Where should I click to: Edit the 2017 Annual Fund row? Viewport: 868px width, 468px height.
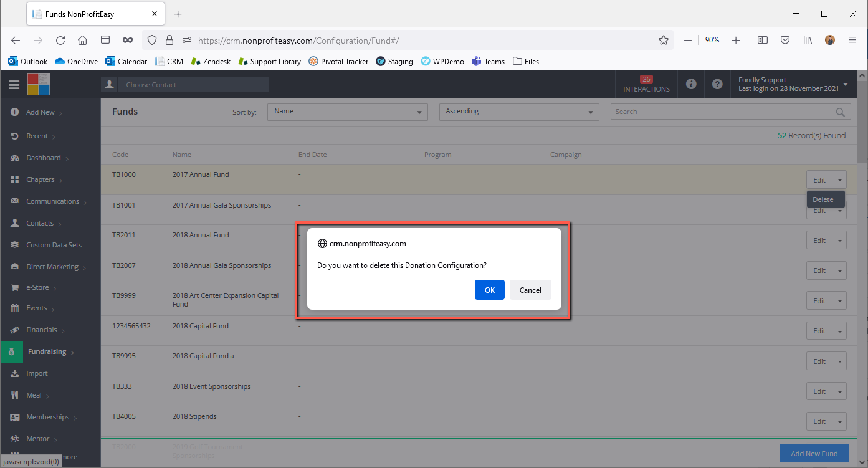[x=819, y=180]
